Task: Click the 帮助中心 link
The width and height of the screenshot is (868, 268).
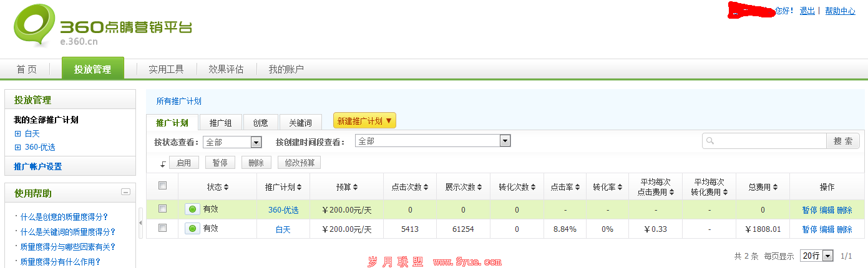Action: click(x=840, y=11)
